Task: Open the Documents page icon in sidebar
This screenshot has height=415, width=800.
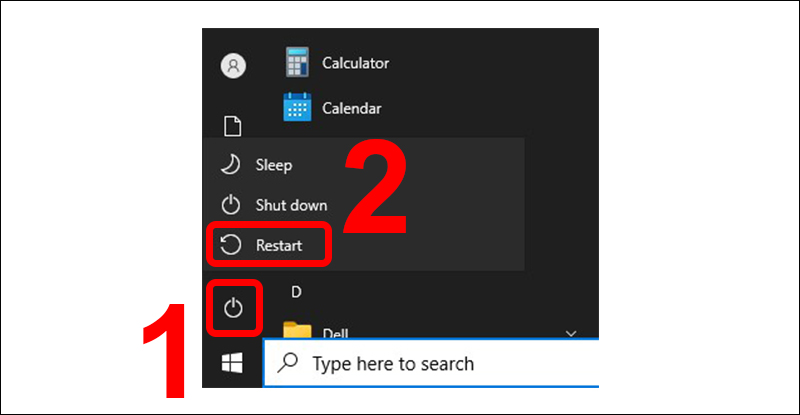Action: [232, 126]
